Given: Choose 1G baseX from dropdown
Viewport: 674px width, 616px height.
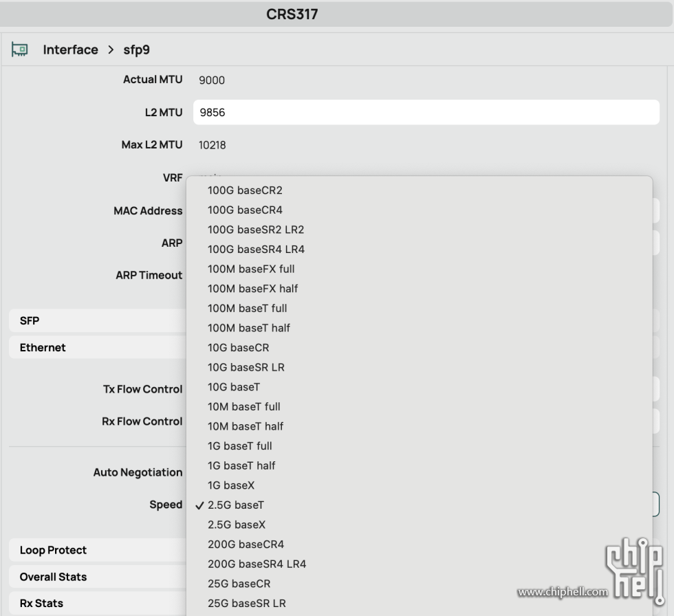Looking at the screenshot, I should tap(231, 485).
